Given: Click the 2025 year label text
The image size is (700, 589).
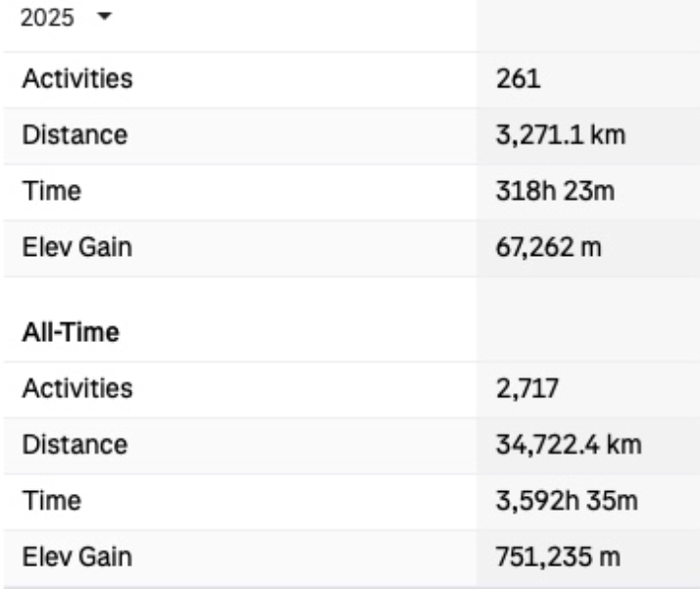Looking at the screenshot, I should pos(53,20).
